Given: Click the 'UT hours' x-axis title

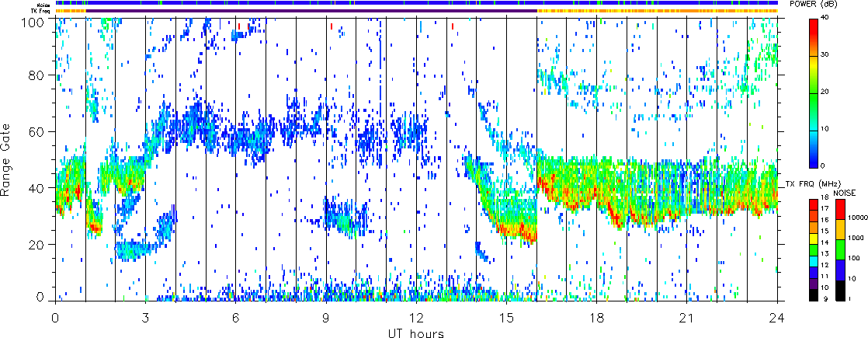Looking at the screenshot, I should point(415,333).
